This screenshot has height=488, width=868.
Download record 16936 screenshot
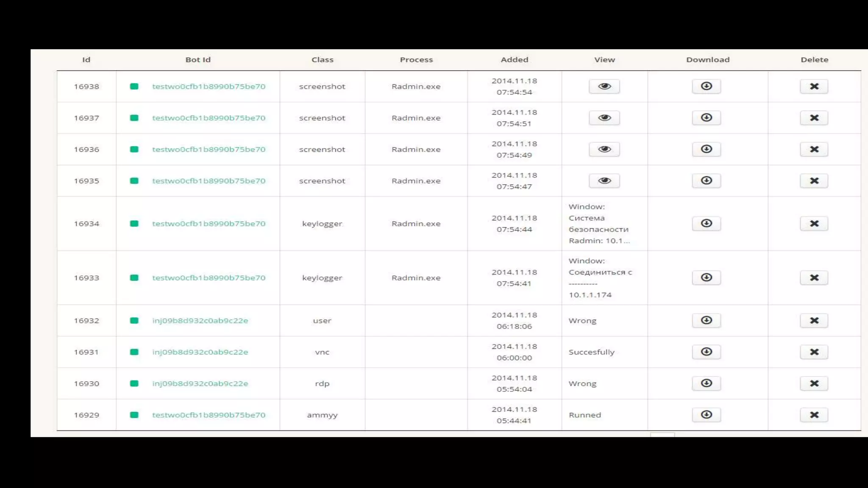click(706, 149)
